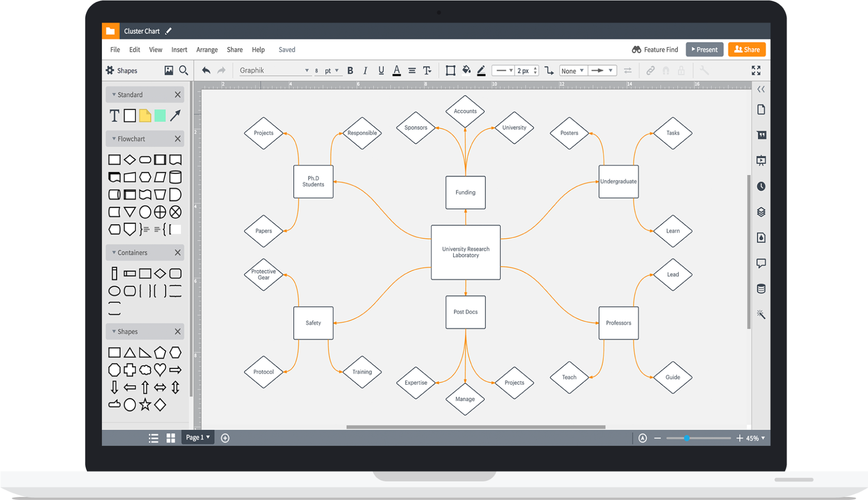This screenshot has width=868, height=500.
Task: Collapse the Flowchart shapes section
Action: [114, 139]
